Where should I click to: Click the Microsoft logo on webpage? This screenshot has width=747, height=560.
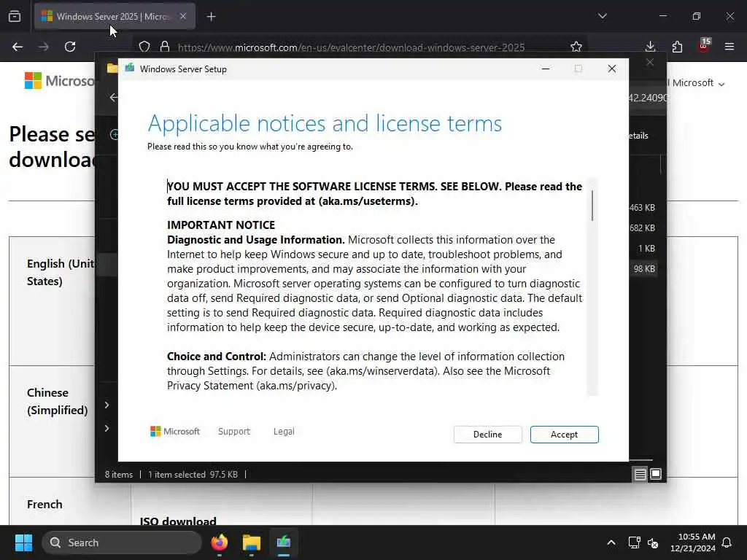(60, 81)
